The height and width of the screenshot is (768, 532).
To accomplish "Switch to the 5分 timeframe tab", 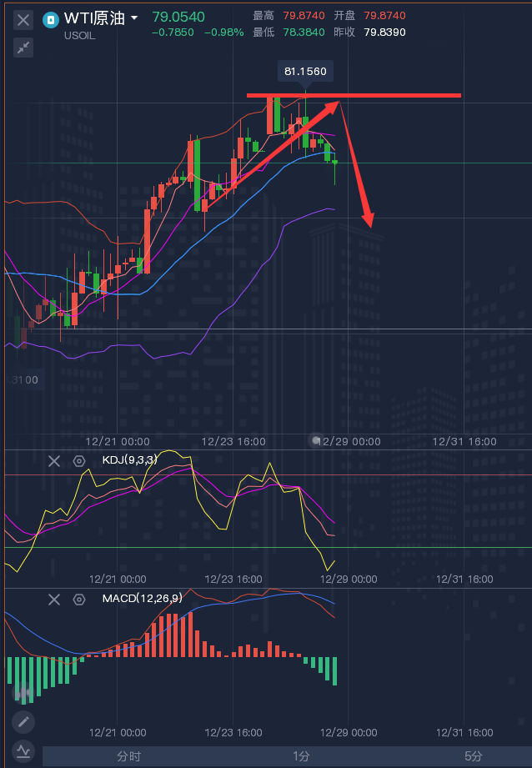I will coord(474,756).
